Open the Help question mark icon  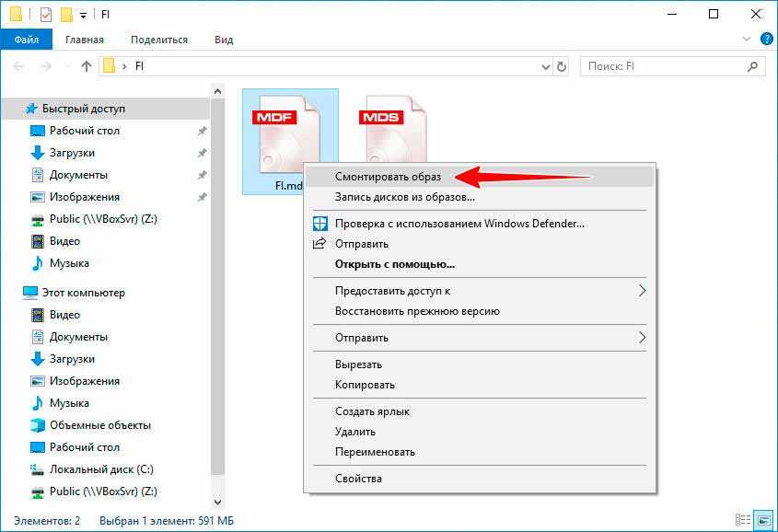coord(766,40)
